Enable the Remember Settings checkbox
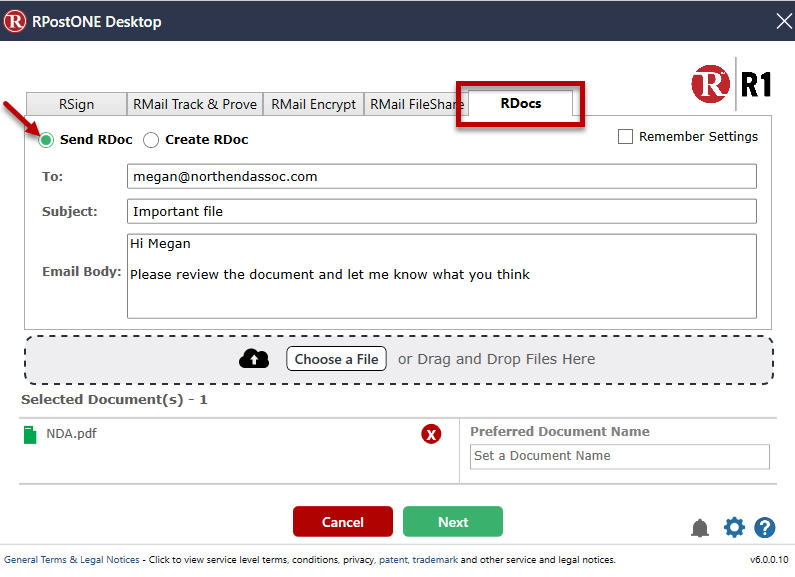795x577 pixels. pos(626,137)
